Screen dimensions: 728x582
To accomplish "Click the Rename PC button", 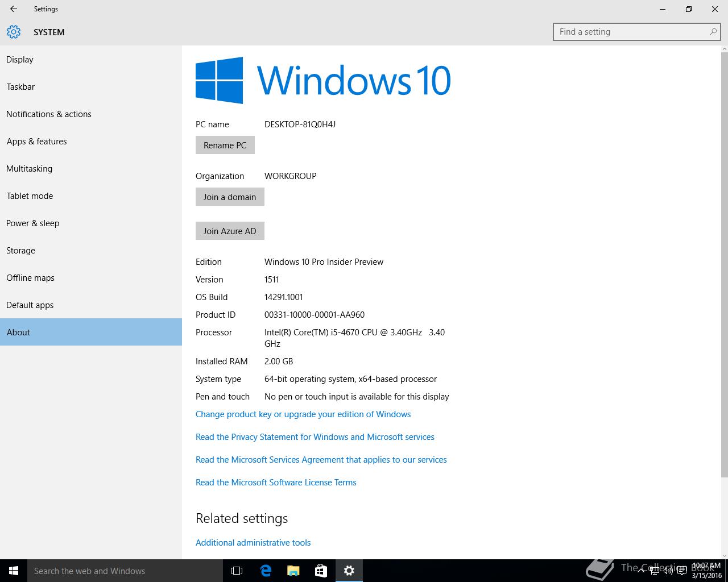I will pyautogui.click(x=225, y=145).
